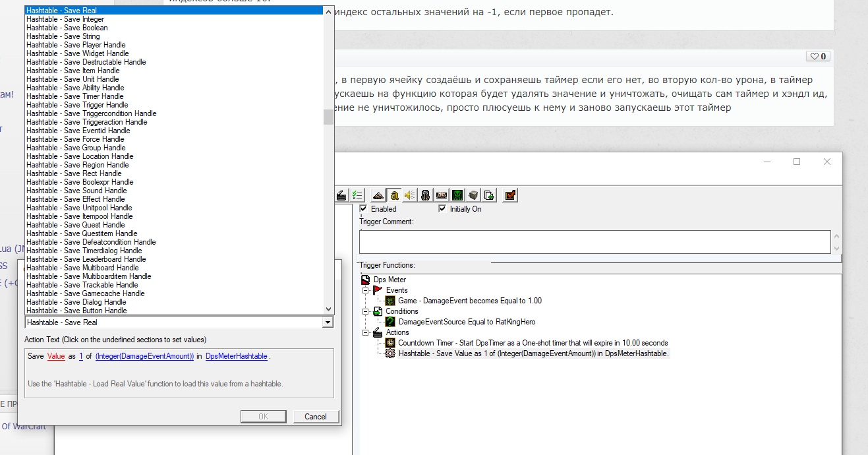Click the (Integer(DamageEventAmount)) link
The height and width of the screenshot is (455, 868).
[x=144, y=356]
